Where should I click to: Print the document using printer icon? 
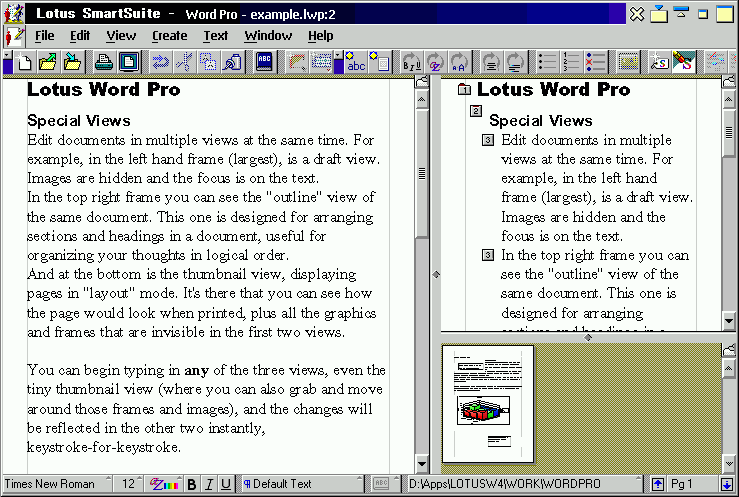point(104,62)
